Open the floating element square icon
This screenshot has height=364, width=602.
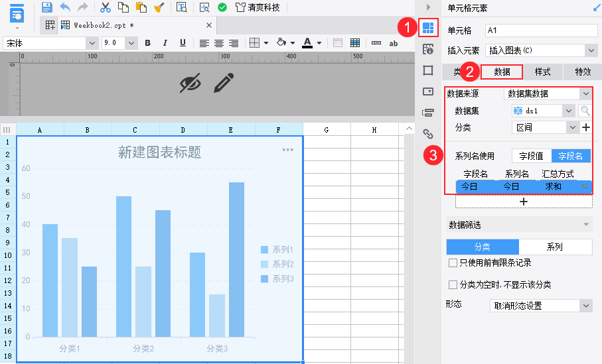point(428,70)
